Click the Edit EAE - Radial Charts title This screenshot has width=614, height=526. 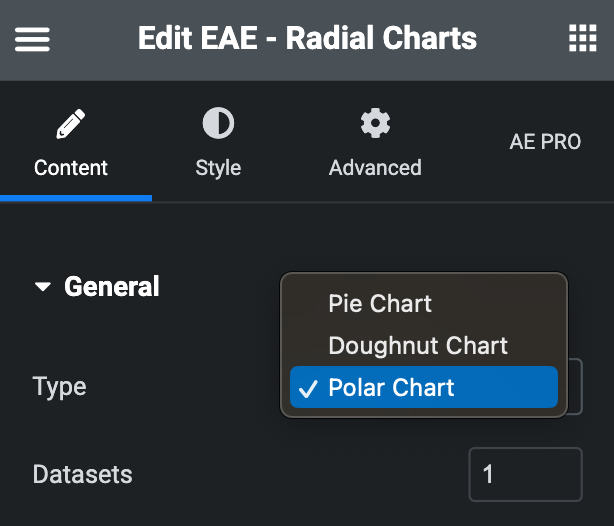[307, 38]
